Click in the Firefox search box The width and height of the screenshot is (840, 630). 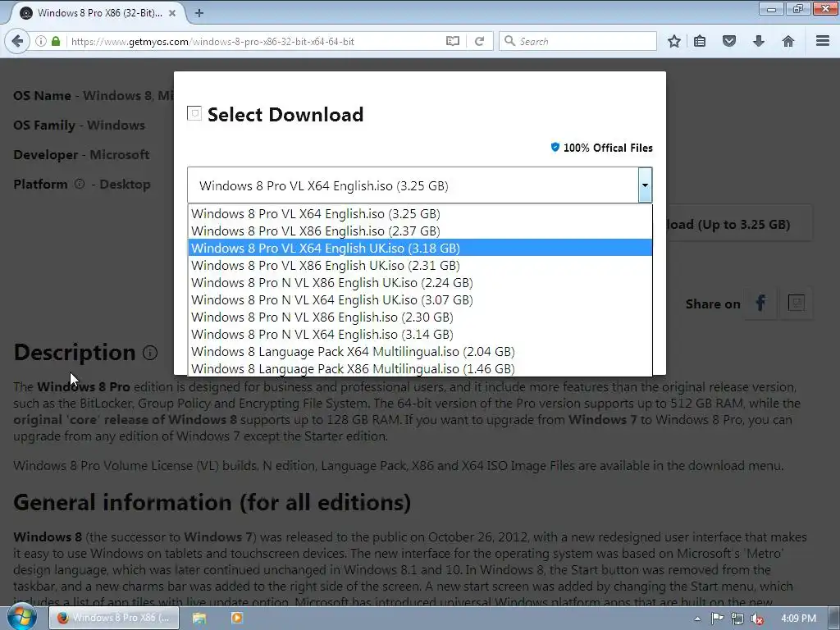click(577, 41)
